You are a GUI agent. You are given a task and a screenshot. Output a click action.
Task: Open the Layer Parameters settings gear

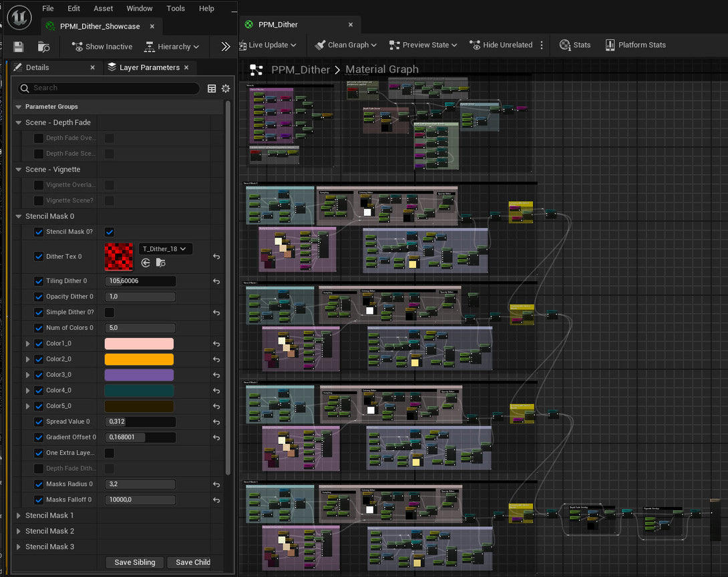[x=226, y=88]
